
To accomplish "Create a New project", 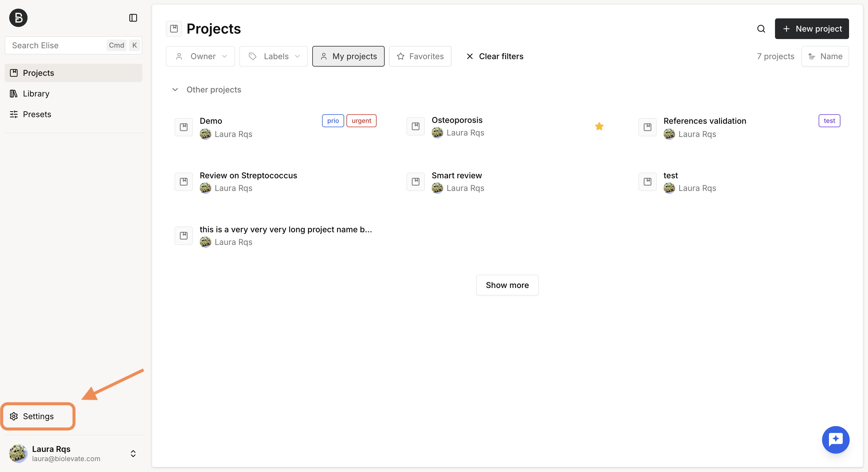I will 812,29.
